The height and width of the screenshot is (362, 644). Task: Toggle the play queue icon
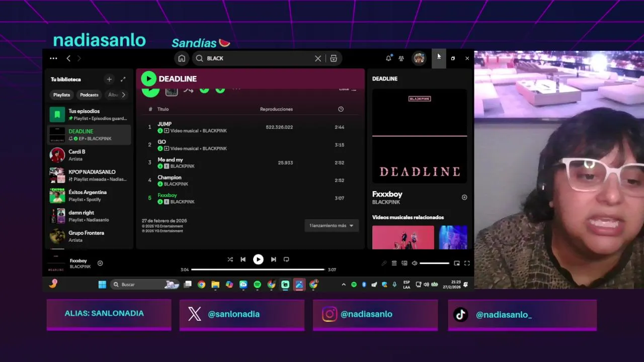point(394,263)
